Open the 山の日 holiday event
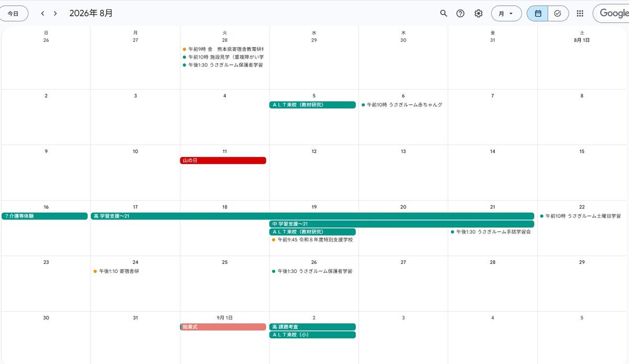Screen dimensions: 629x364 (223, 160)
